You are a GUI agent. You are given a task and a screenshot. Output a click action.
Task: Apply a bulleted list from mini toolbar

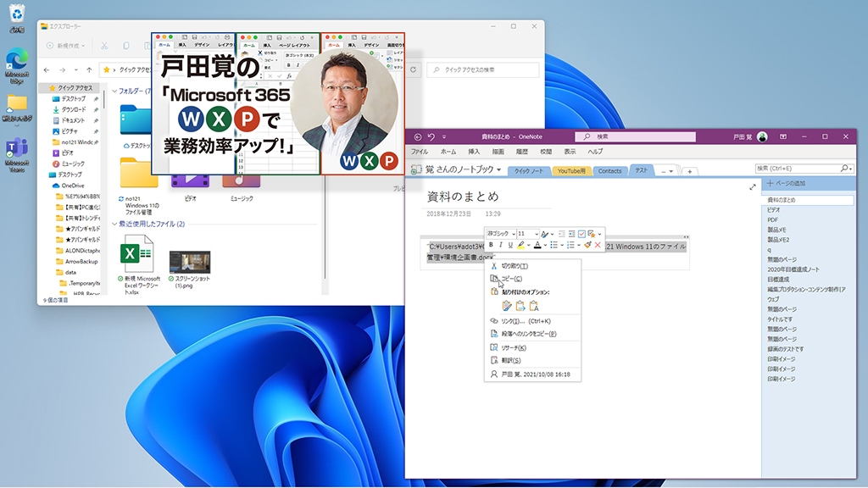click(554, 245)
